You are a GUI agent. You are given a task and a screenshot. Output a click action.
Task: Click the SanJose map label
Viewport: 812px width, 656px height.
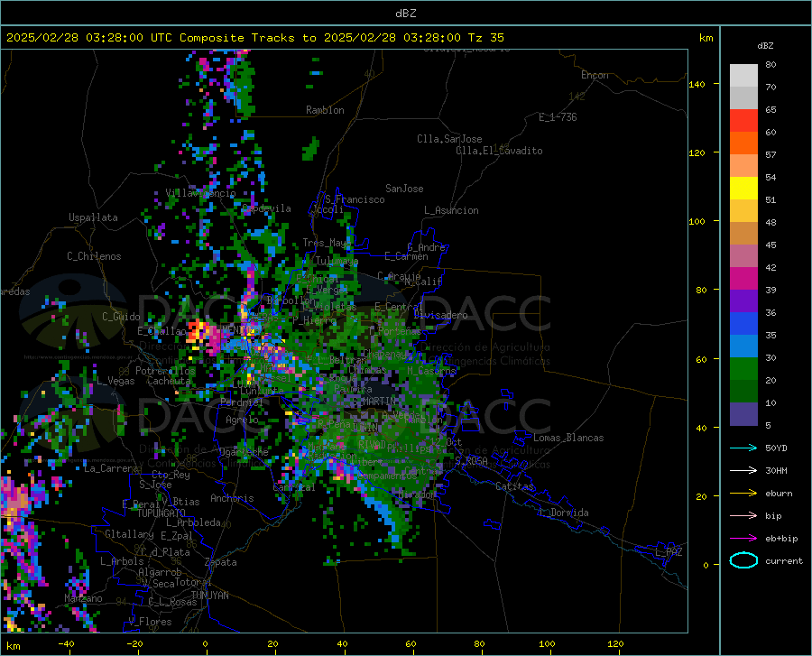(404, 189)
